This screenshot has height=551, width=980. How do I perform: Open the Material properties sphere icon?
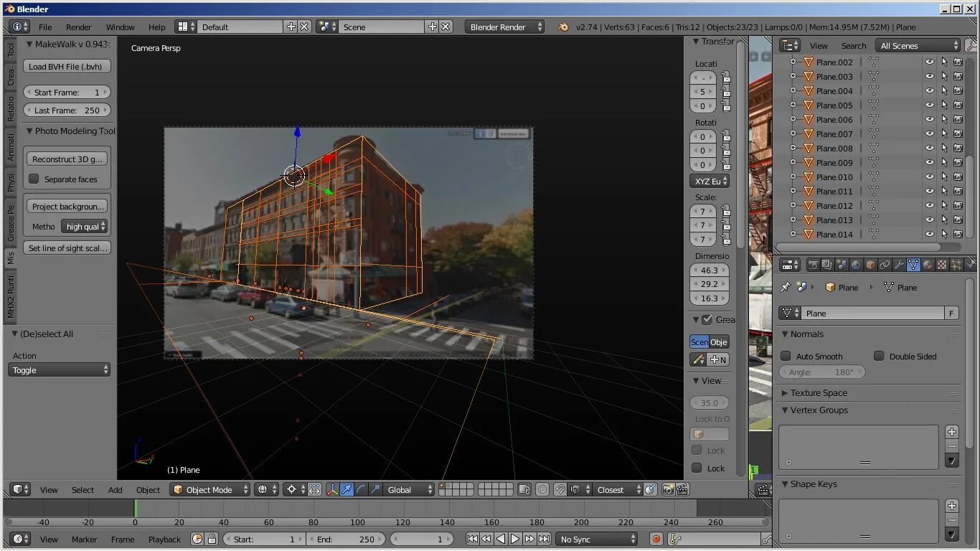pyautogui.click(x=928, y=265)
